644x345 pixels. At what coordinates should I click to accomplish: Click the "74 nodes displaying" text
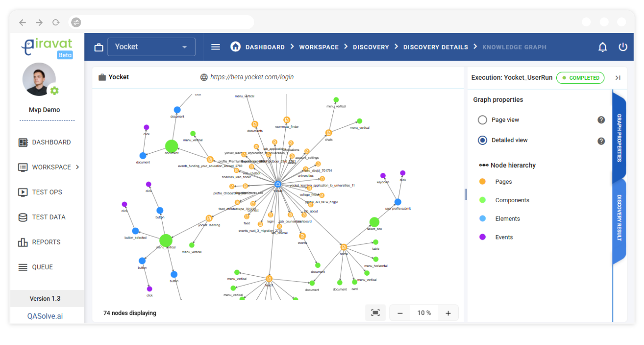tap(130, 313)
